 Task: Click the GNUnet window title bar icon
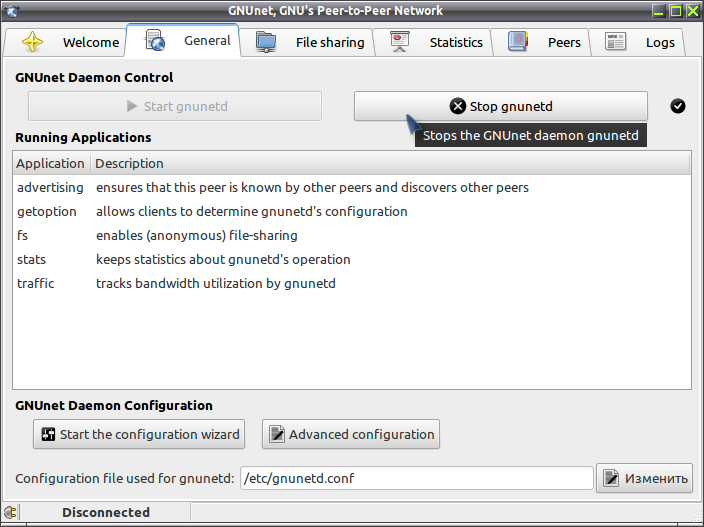pyautogui.click(x=12, y=11)
